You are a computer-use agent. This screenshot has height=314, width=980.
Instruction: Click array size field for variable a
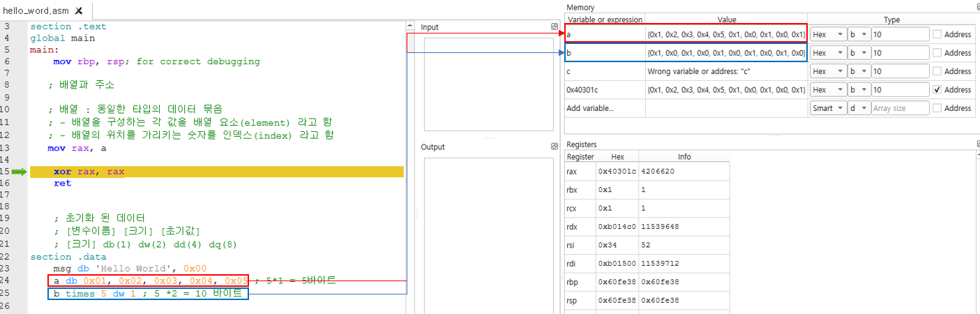(900, 34)
